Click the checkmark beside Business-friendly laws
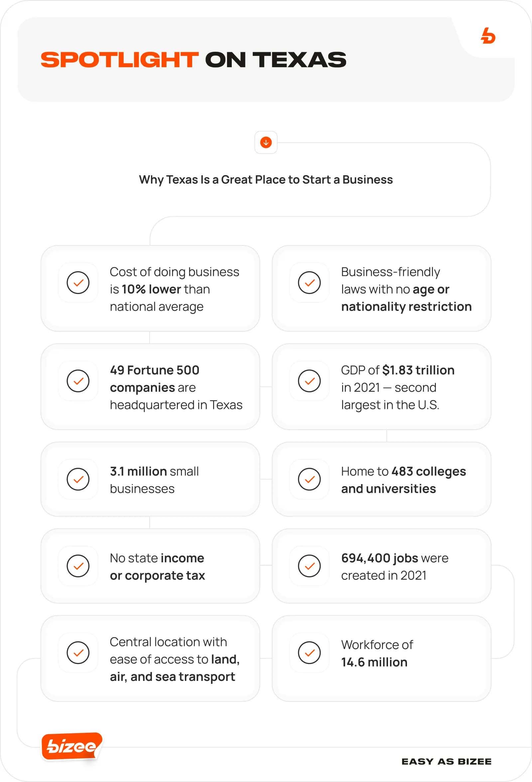Viewport: 532px width, 782px height. pos(309,283)
